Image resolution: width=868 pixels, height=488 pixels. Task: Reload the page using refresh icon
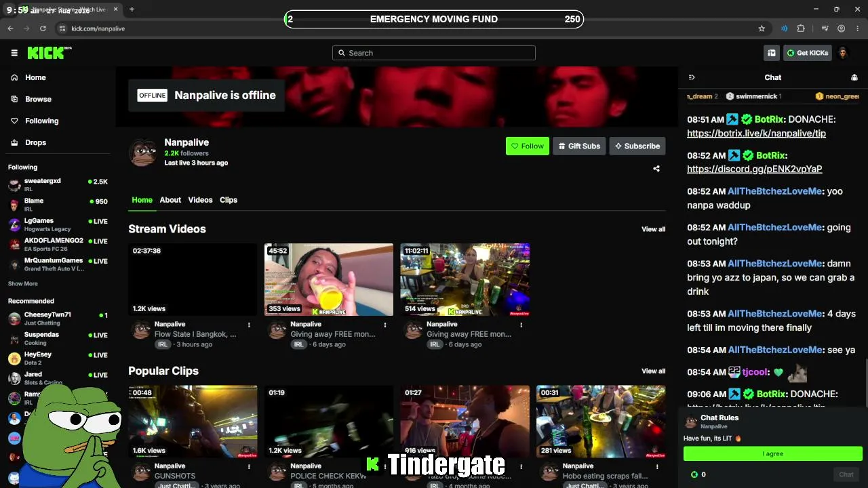(x=43, y=28)
